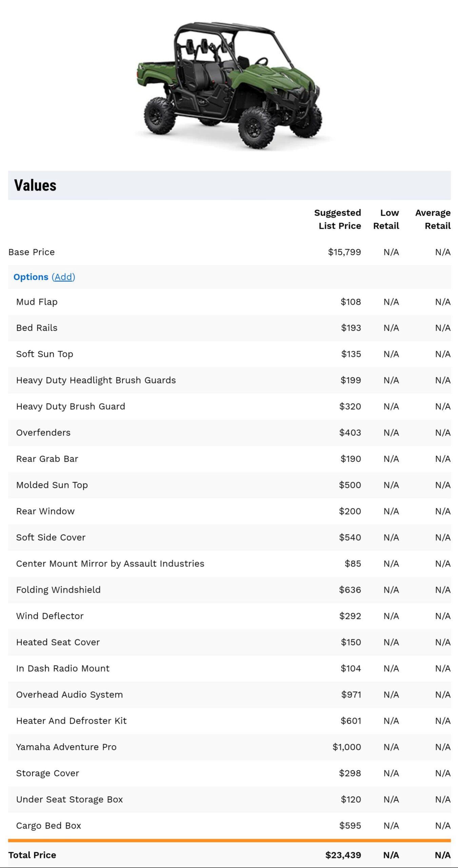Viewport: 458px width, 868px height.
Task: Select the Heated Seat Cover option
Action: pos(58,642)
